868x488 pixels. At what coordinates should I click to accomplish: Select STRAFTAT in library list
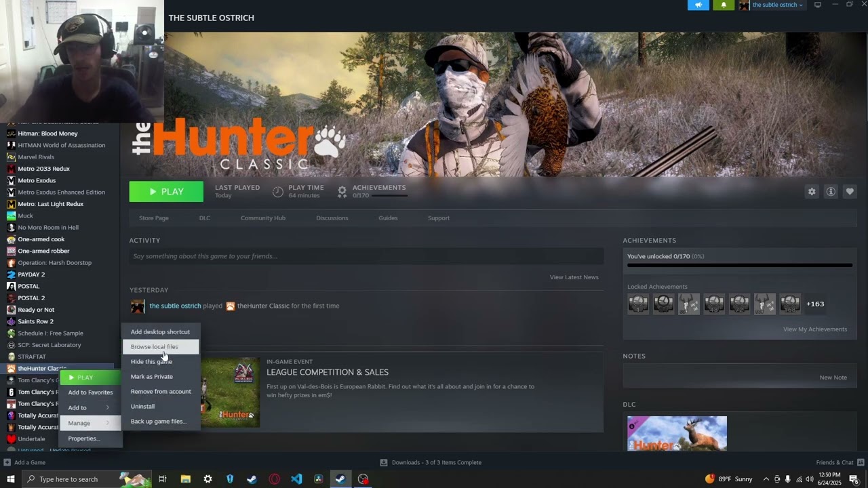pyautogui.click(x=32, y=357)
